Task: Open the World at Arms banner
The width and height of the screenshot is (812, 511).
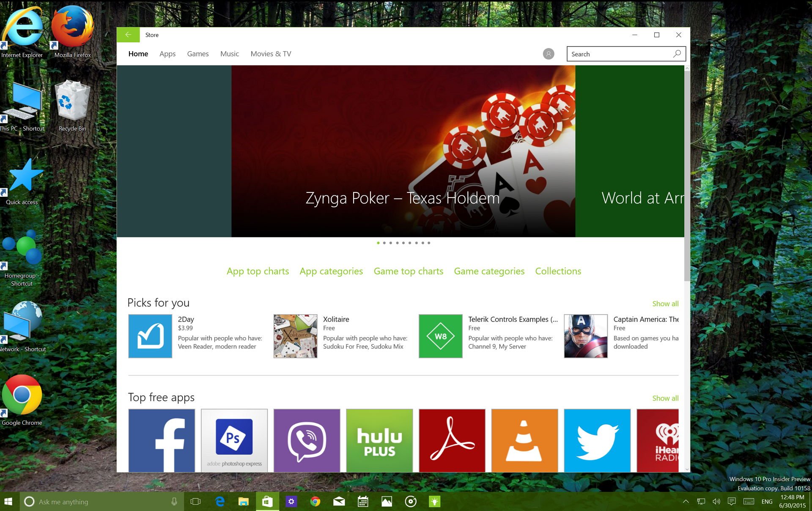Action: click(x=630, y=151)
